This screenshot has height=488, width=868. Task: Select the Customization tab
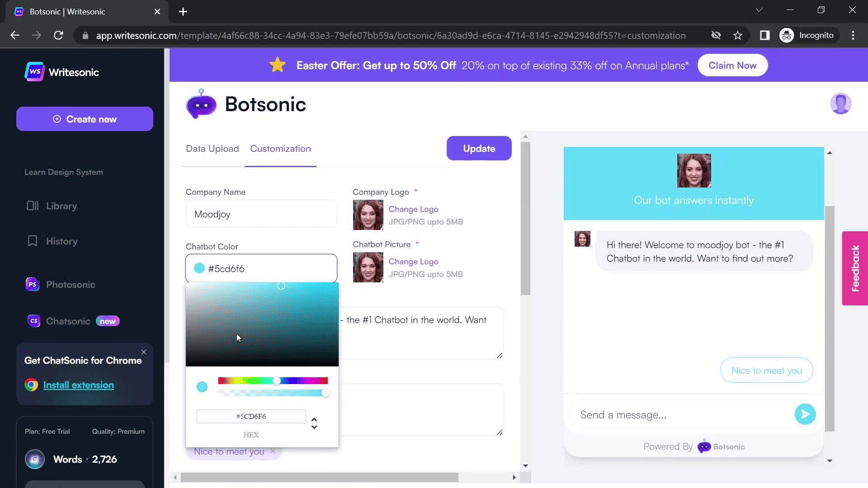click(280, 149)
